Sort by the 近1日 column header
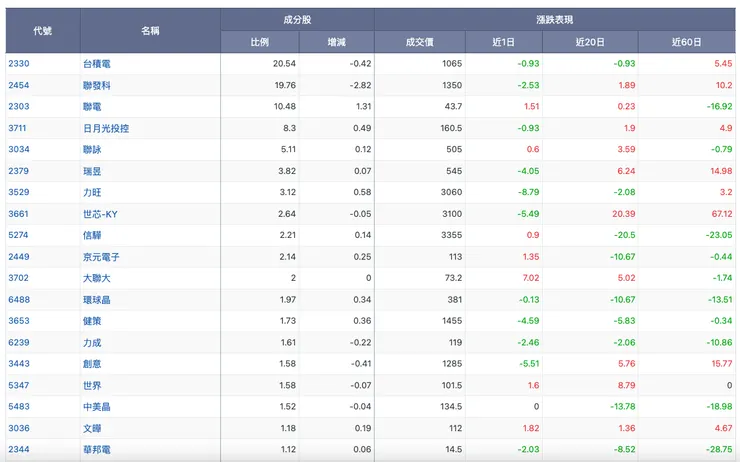 tap(504, 42)
